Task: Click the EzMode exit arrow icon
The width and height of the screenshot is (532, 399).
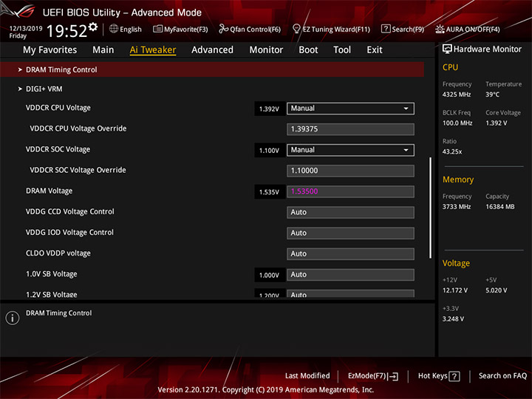Action: tap(393, 376)
